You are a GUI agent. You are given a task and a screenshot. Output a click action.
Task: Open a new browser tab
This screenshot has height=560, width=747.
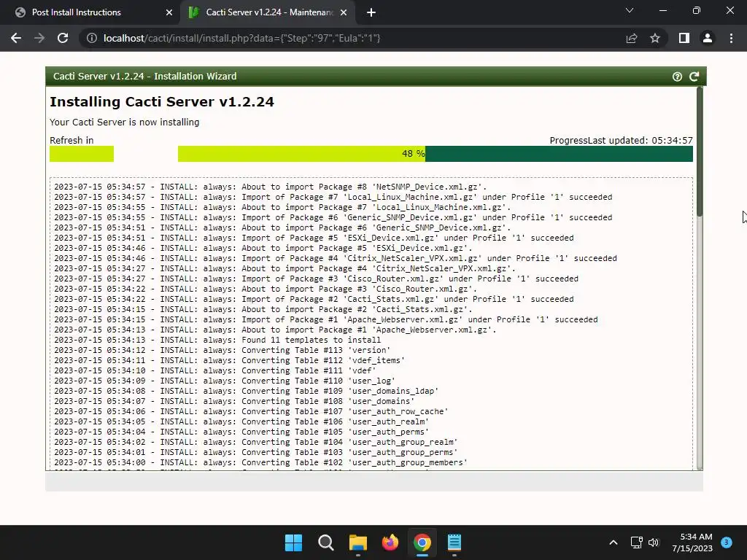tap(371, 13)
